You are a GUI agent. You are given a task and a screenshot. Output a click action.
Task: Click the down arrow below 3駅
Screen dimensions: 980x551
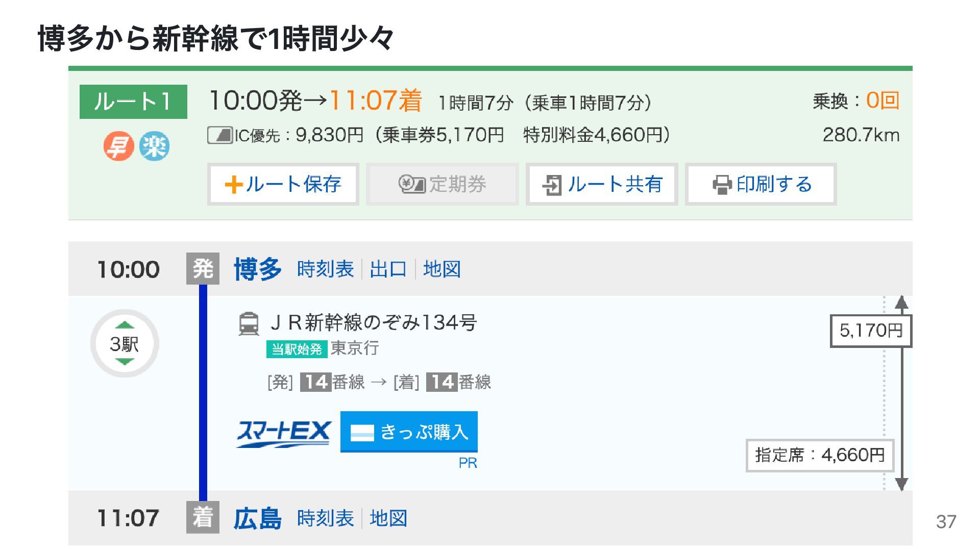coord(125,362)
